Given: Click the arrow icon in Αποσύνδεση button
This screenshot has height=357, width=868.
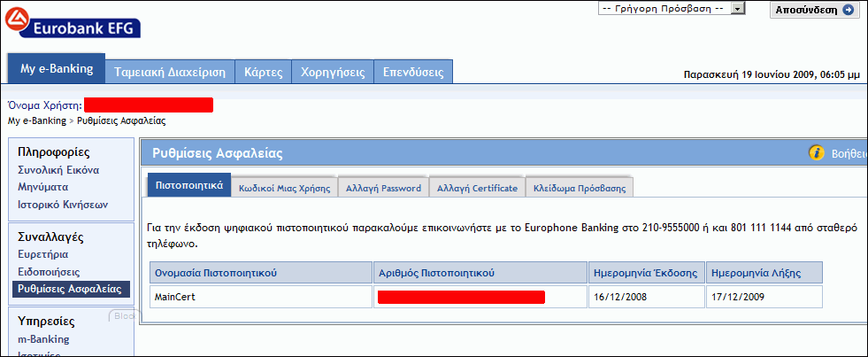Looking at the screenshot, I should pyautogui.click(x=848, y=10).
